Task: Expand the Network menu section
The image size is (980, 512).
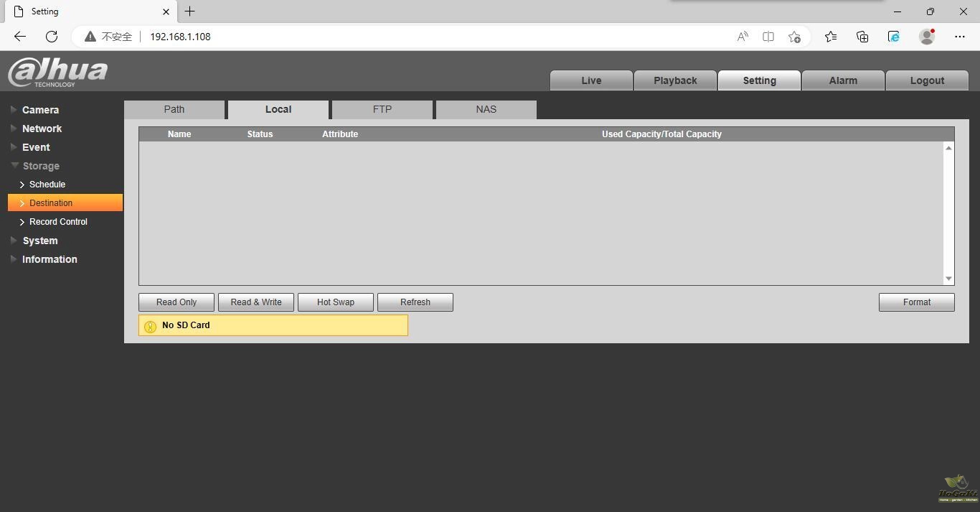Action: click(x=42, y=129)
